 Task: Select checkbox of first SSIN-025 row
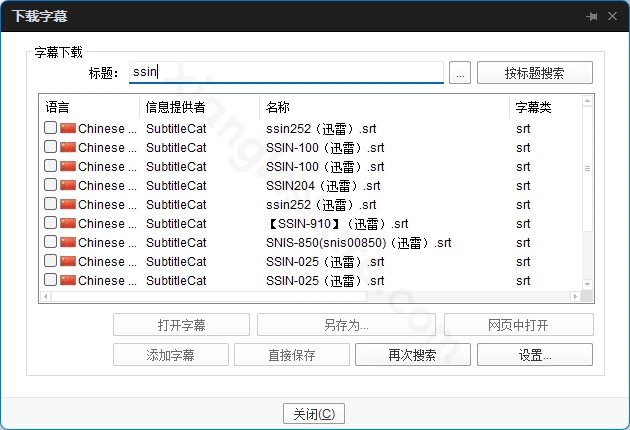click(x=50, y=260)
